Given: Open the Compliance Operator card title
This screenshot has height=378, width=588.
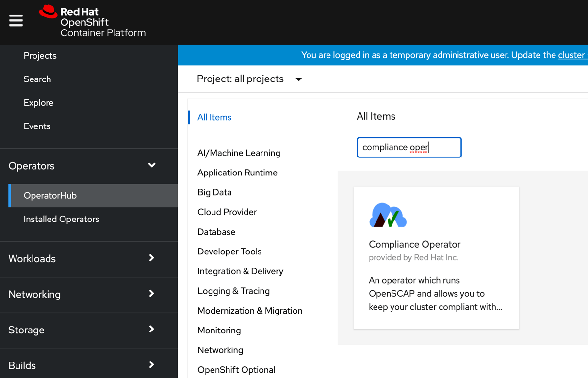Looking at the screenshot, I should point(414,244).
